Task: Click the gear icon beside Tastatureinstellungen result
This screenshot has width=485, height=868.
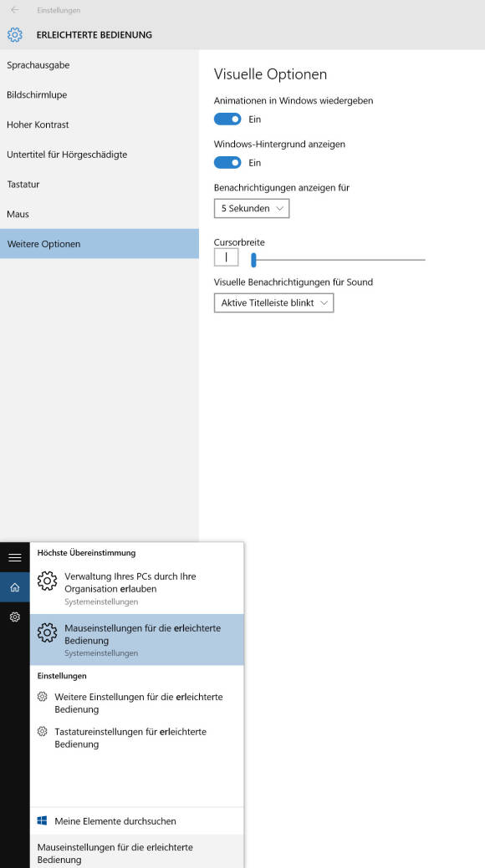Action: click(42, 731)
